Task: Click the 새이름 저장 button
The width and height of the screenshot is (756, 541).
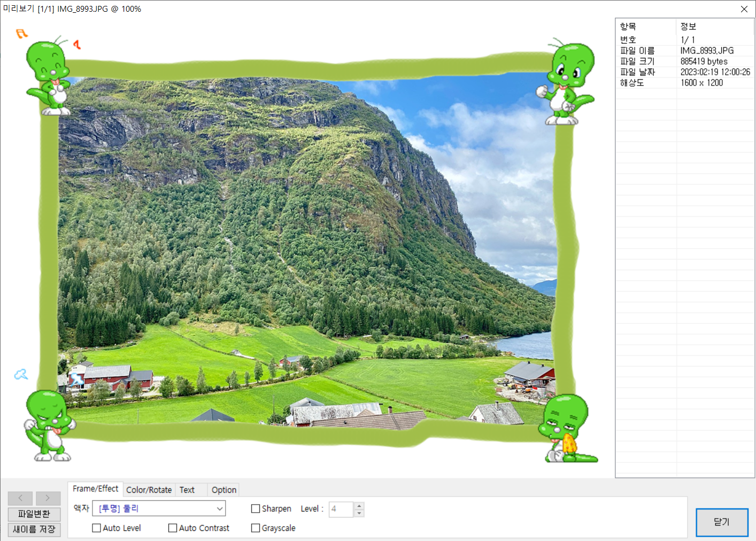Action: coord(34,529)
